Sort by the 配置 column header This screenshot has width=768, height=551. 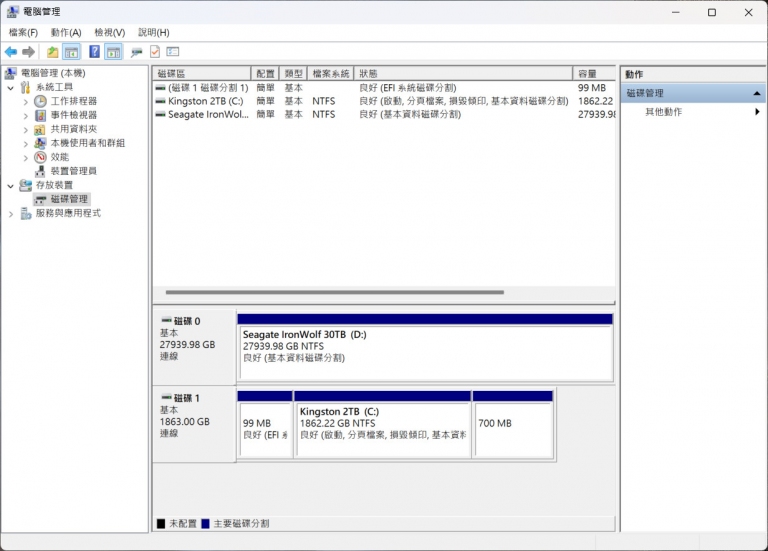click(x=265, y=73)
